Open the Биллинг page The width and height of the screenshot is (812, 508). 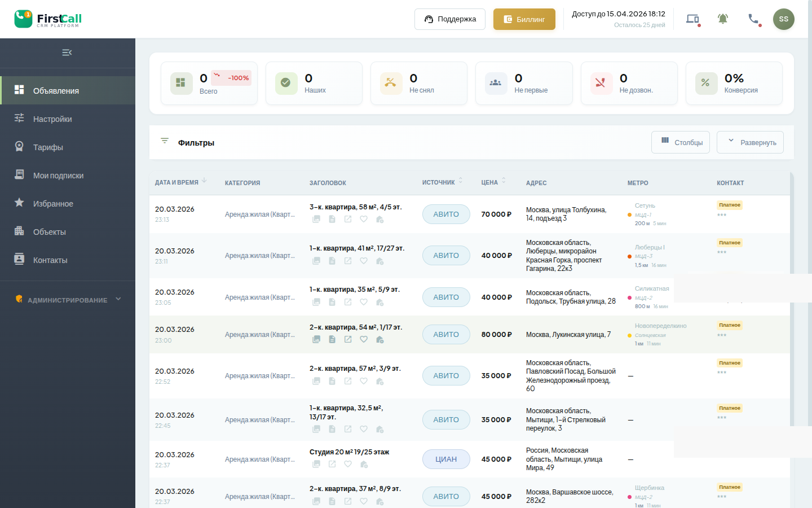[524, 19]
